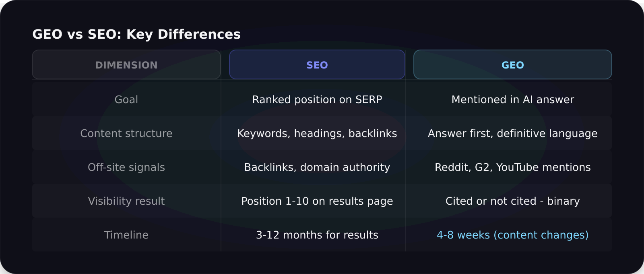This screenshot has width=644, height=274.
Task: Click 'Ranked position on SERP' cell
Action: click(317, 100)
